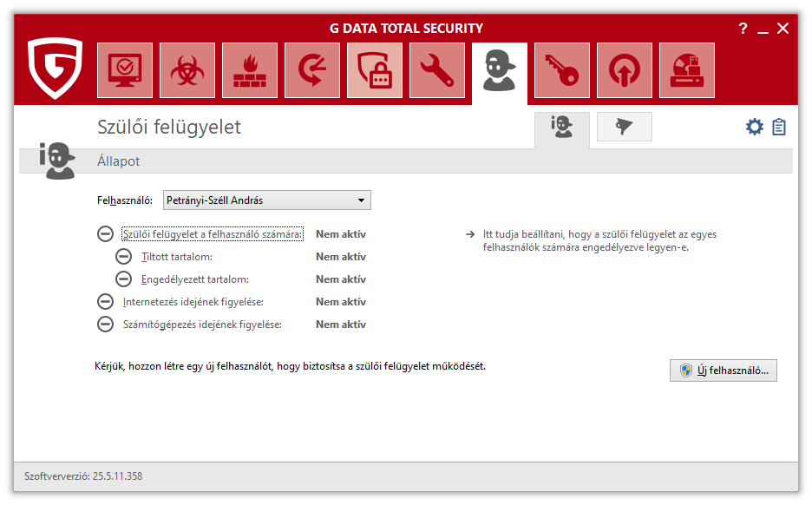Open the logs clipboard icon

[x=779, y=127]
